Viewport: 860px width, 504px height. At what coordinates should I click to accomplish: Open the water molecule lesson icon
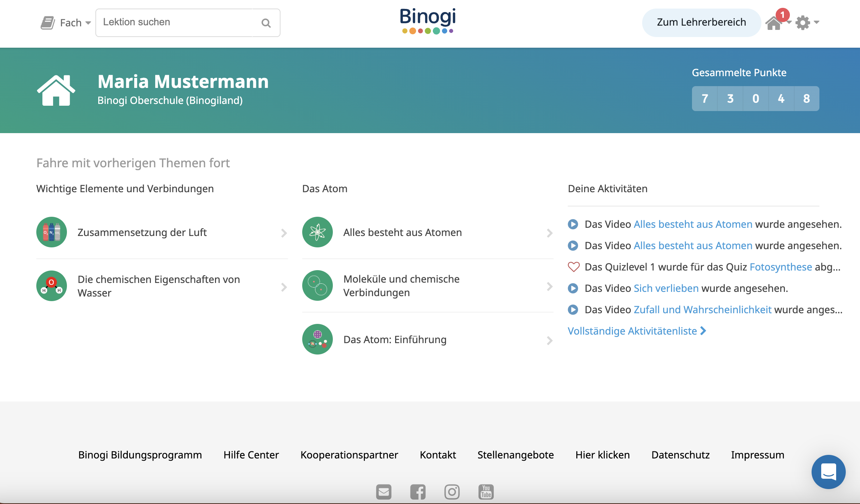click(52, 286)
